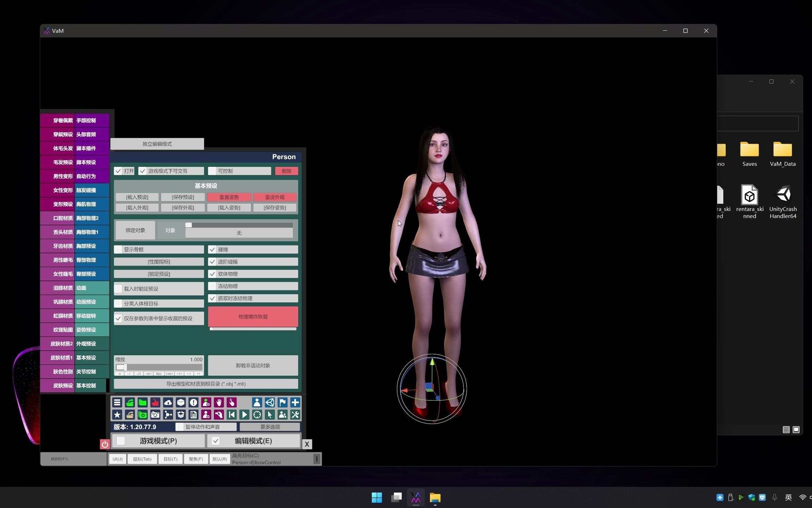Click the open hand icon
Screen dimensions: 812x508
tap(219, 403)
